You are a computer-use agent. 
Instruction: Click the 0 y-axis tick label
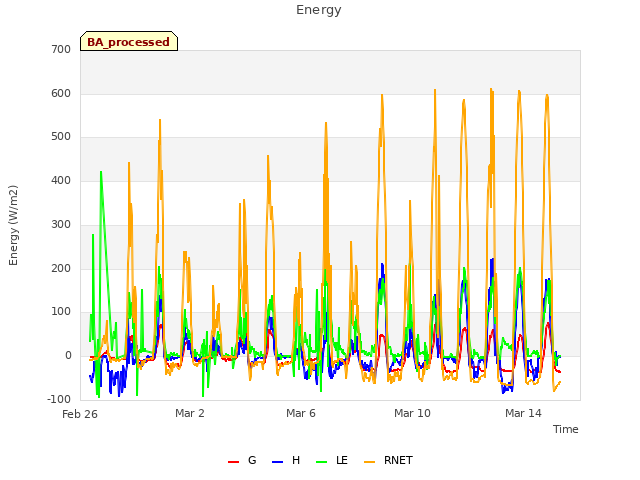click(x=68, y=356)
